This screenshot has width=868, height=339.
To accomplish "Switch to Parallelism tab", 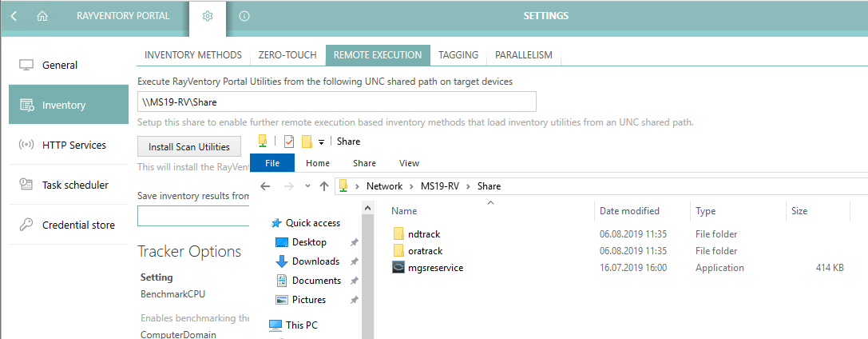I will pos(524,55).
